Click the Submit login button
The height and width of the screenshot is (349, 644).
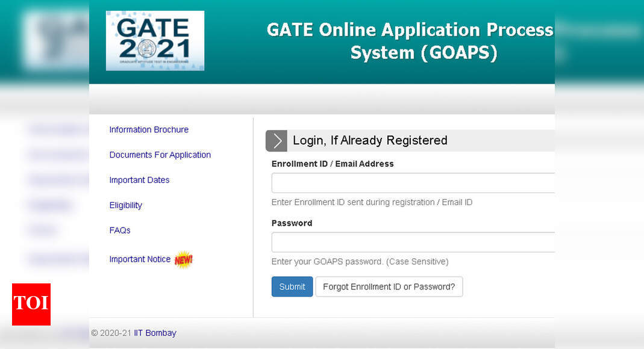[292, 286]
